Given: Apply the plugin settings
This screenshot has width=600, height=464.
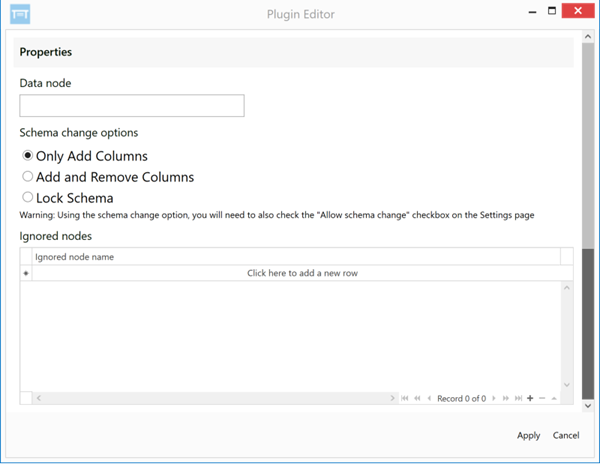Looking at the screenshot, I should point(528,435).
